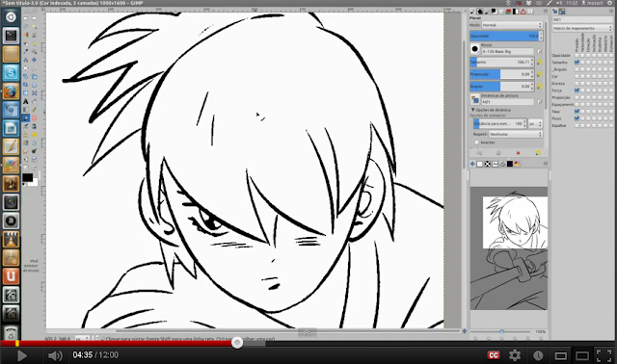This screenshot has height=364, width=617.
Task: Open the Matriz de mapeamento dropdown
Action: (582, 28)
